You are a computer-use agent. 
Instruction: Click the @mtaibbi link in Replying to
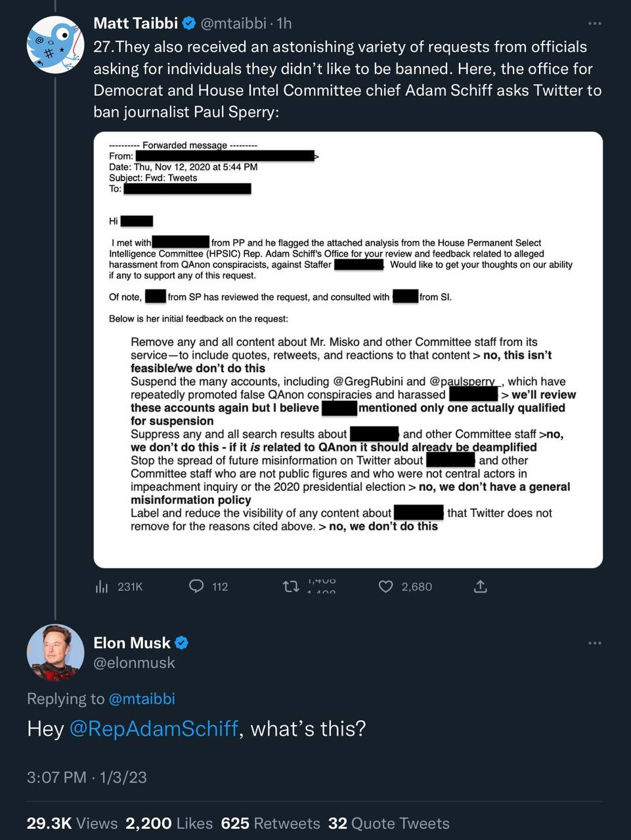(141, 699)
